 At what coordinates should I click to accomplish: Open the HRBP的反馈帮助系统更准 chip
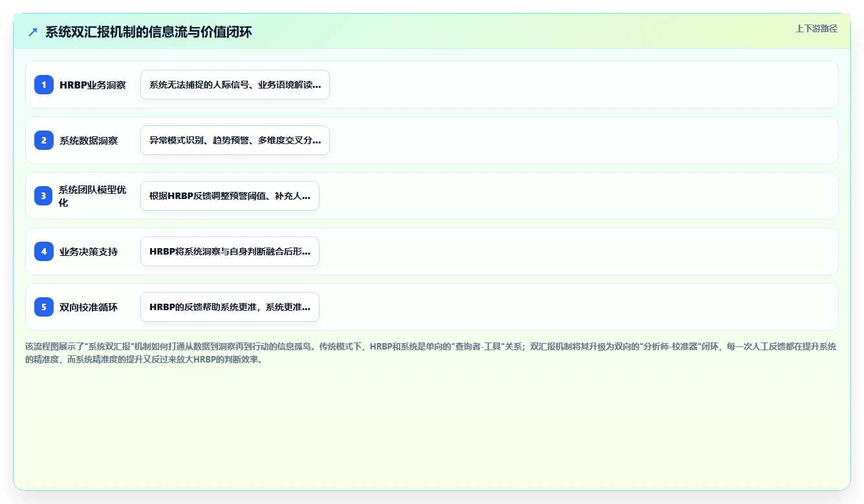[230, 307]
